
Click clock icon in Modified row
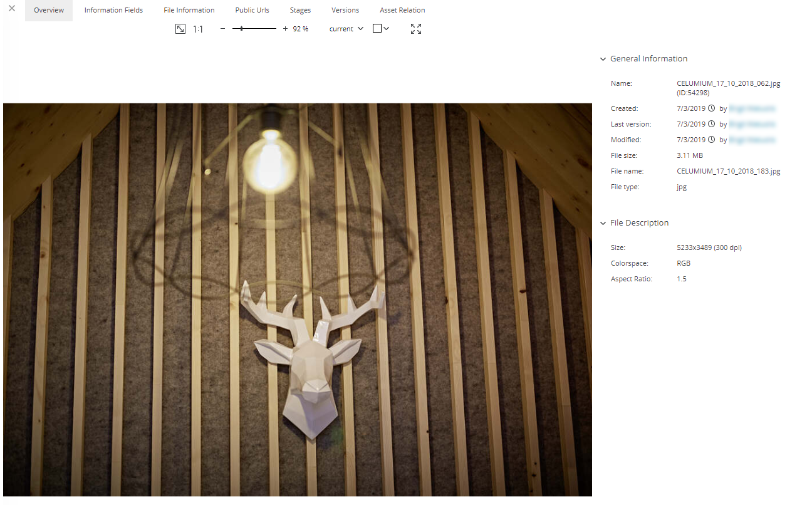(711, 140)
